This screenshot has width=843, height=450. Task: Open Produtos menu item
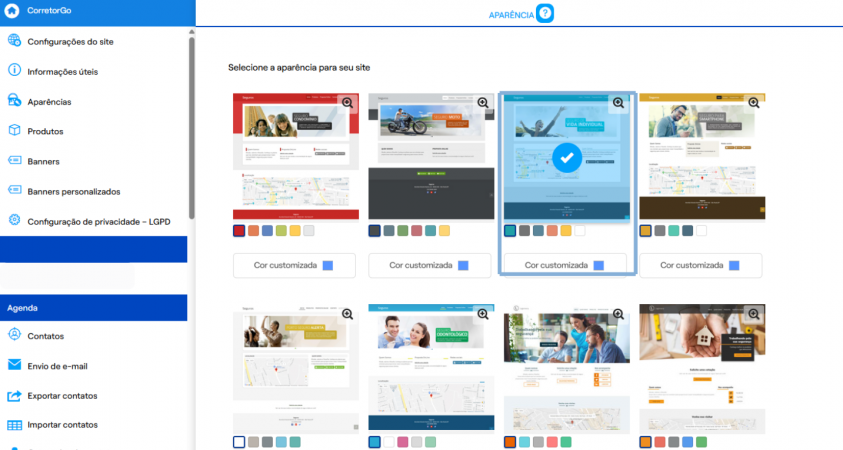coord(45,131)
